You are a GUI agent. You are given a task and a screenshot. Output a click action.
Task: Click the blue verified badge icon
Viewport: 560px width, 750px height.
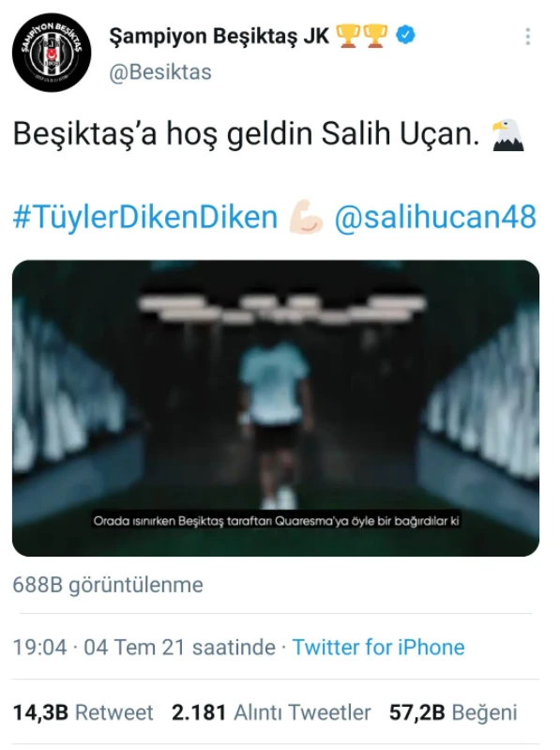pos(405,36)
